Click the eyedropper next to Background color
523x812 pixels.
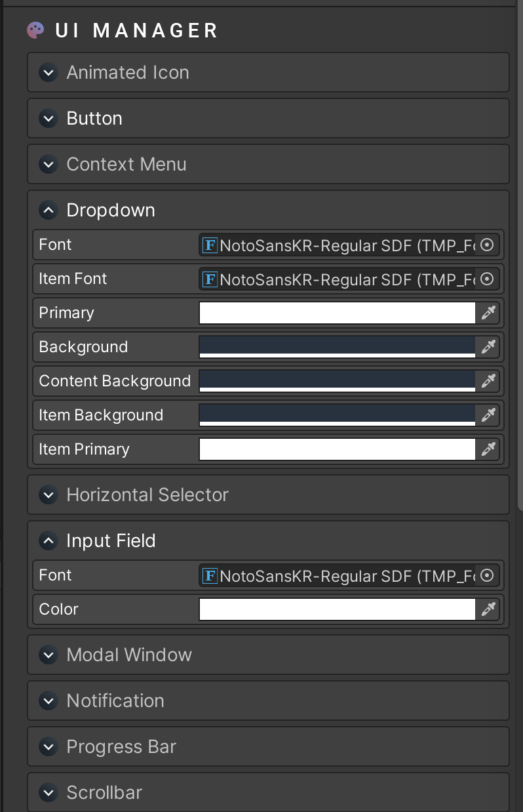click(488, 347)
